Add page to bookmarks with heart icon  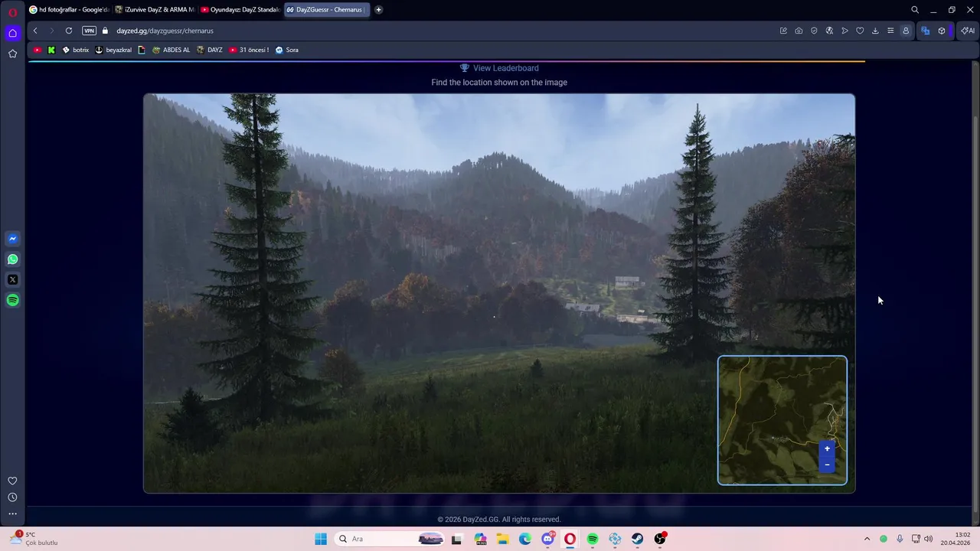(860, 31)
